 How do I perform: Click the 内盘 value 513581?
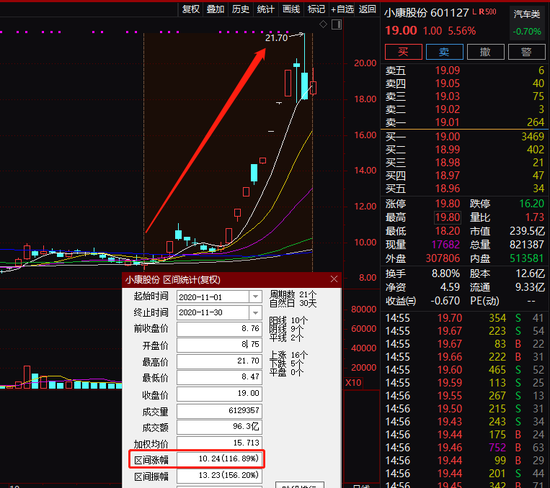tap(527, 258)
